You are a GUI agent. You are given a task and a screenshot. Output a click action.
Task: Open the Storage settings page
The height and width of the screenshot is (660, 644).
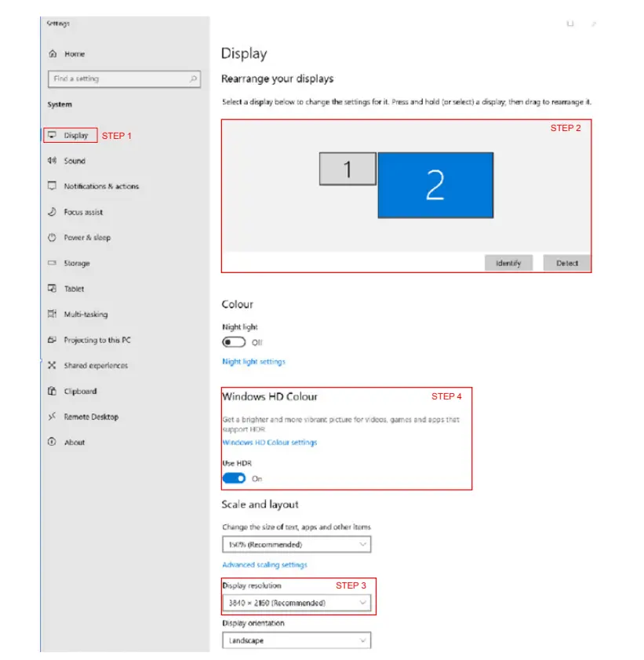coord(77,264)
